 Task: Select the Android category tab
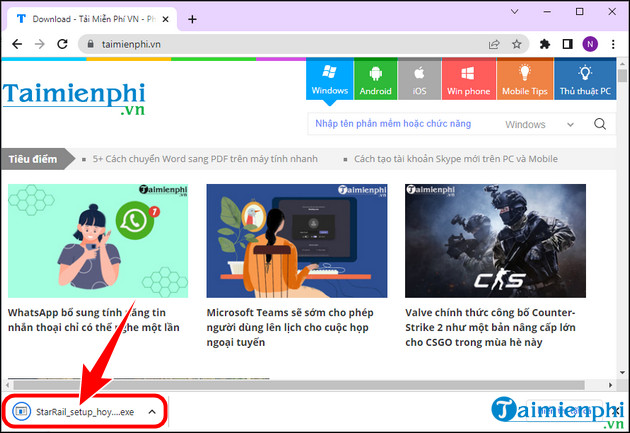(x=375, y=79)
